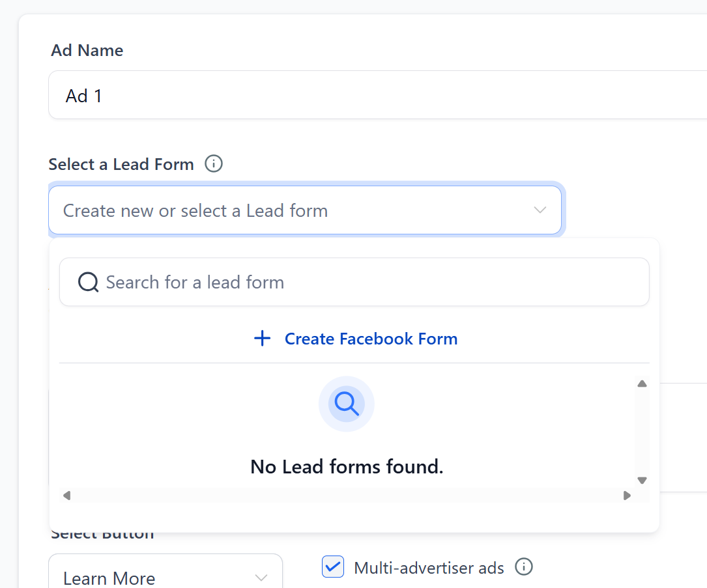Viewport: 707px width, 588px height.
Task: Click the Ad Name section heading
Action: click(x=87, y=50)
